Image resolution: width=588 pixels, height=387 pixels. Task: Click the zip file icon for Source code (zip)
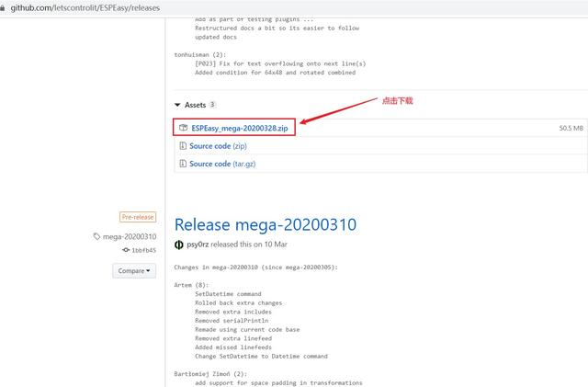tap(183, 145)
